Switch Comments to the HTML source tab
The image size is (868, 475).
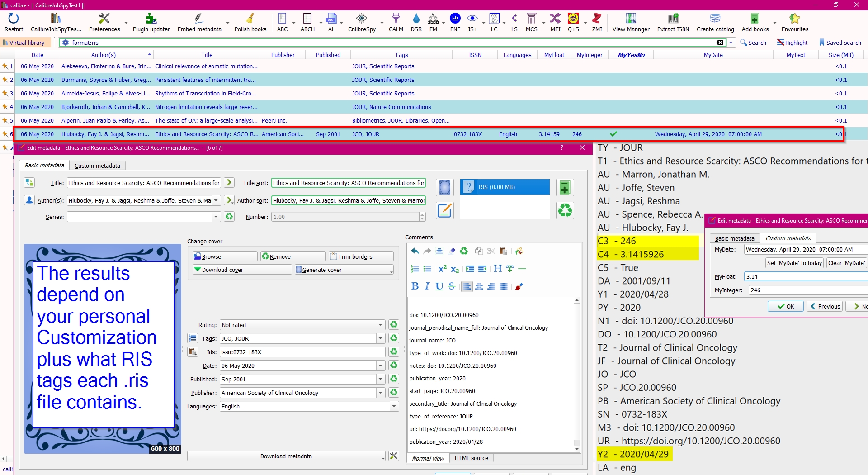coord(471,458)
